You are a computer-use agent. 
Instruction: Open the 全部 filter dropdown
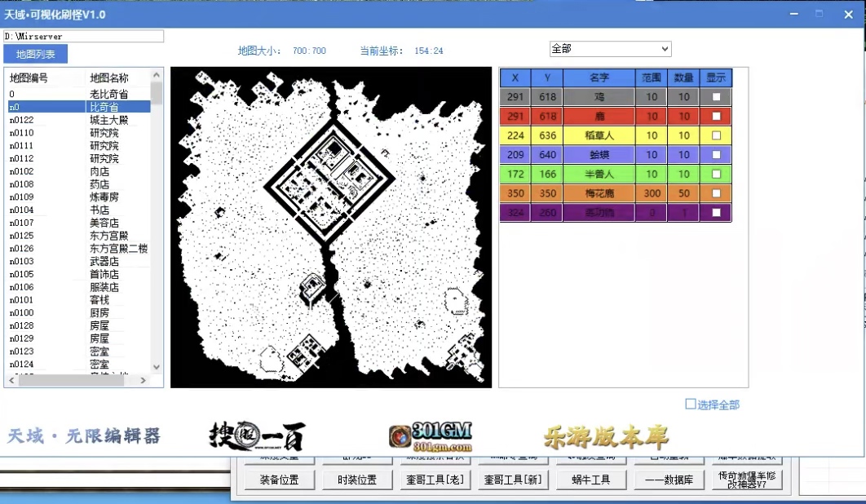tap(610, 49)
